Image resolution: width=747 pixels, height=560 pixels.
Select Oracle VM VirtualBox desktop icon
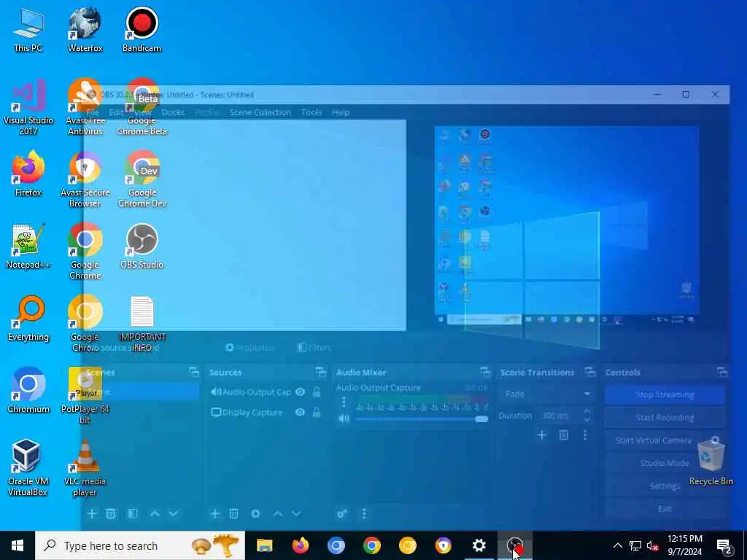pos(27,467)
